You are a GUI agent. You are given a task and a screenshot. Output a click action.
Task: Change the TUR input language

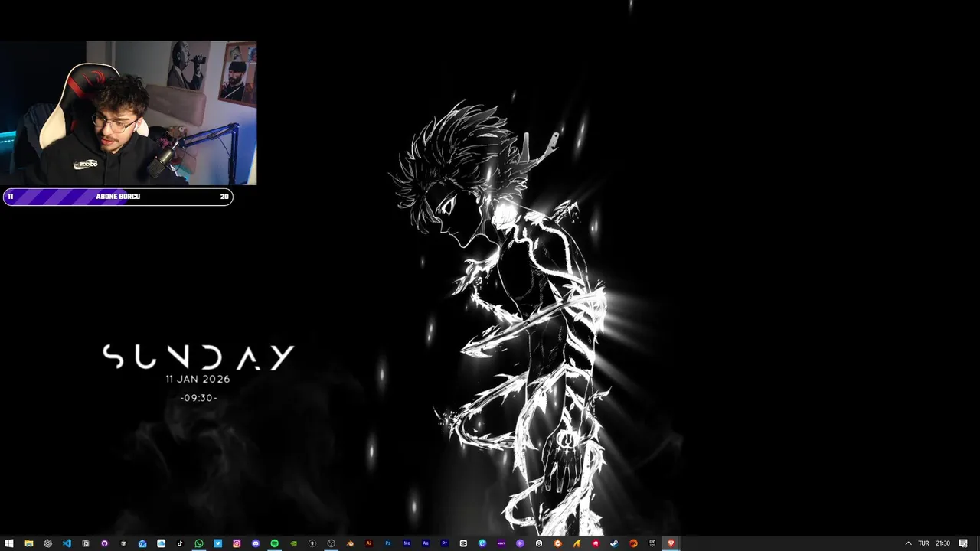pos(923,543)
